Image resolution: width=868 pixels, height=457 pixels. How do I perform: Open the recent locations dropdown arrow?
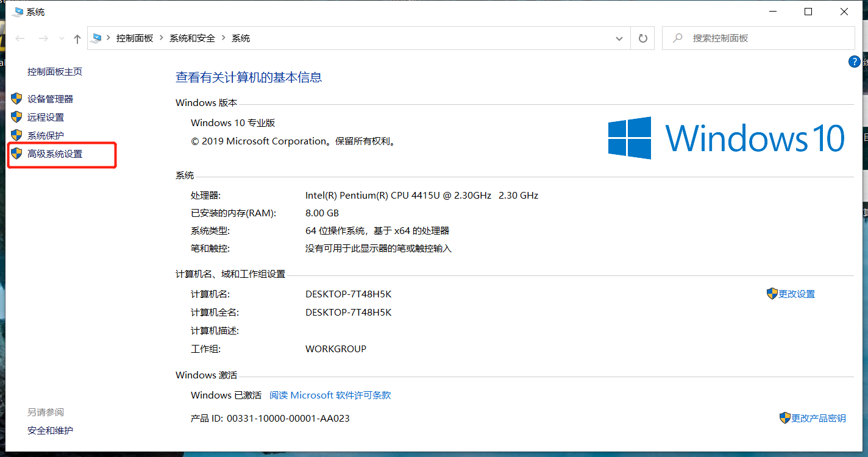(62, 38)
